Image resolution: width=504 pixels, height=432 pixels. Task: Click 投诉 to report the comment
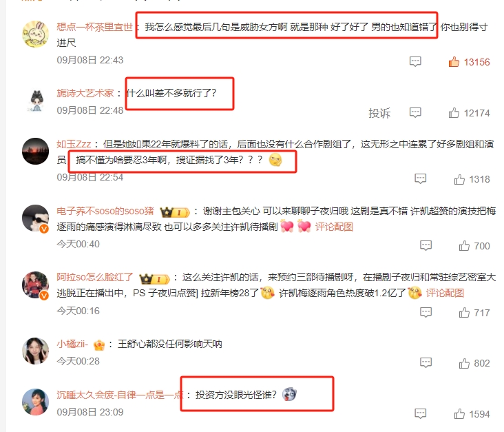(x=379, y=113)
